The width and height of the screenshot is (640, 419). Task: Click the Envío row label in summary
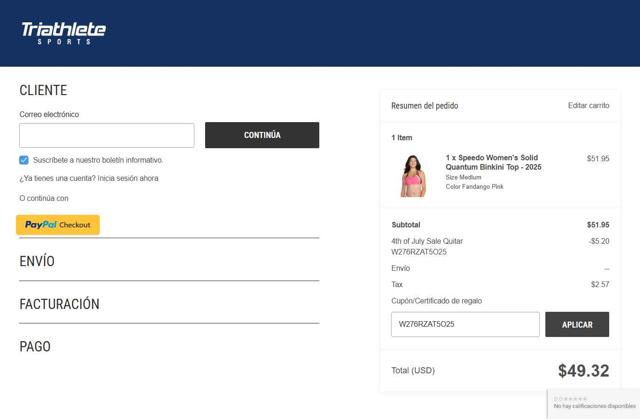click(x=400, y=268)
